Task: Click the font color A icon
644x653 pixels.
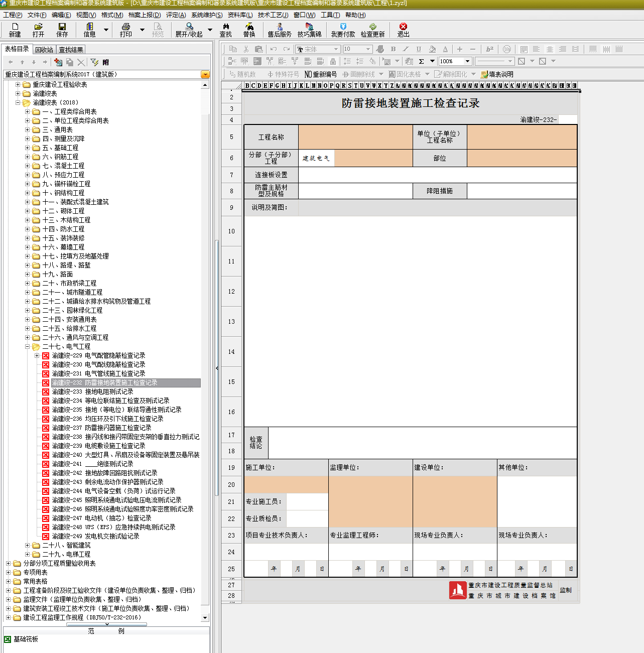Action: [x=445, y=49]
